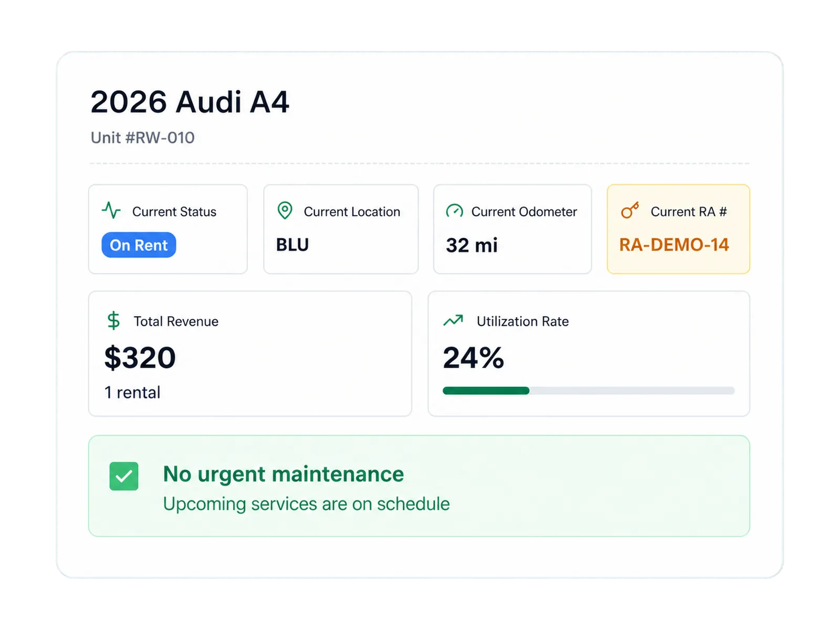The height and width of the screenshot is (630, 840).
Task: Click the 1 rental count text
Action: coord(132,392)
